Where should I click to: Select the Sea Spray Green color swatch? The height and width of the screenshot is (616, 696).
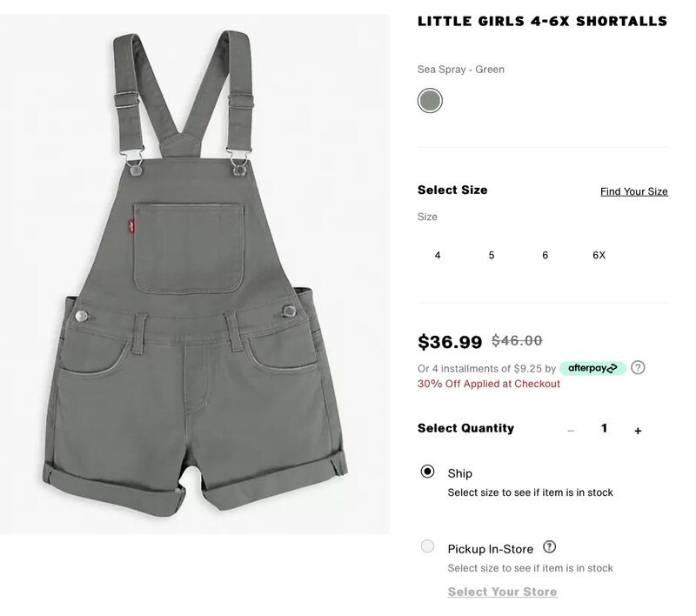(x=430, y=100)
